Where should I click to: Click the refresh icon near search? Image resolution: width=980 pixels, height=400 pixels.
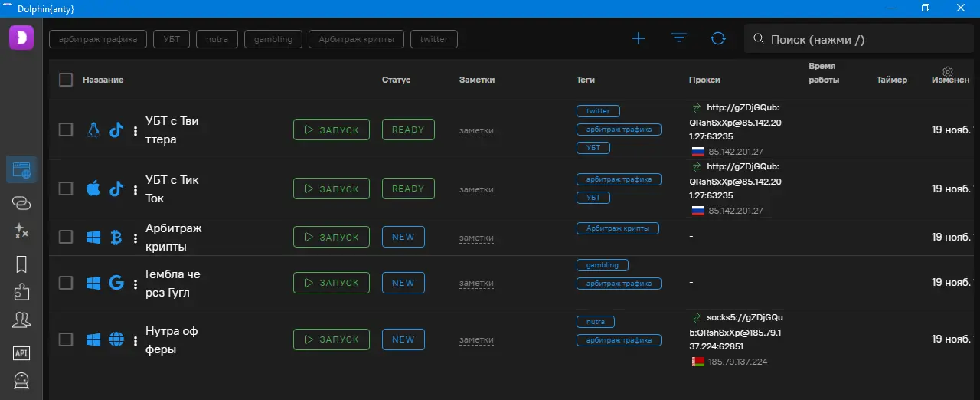coord(718,39)
